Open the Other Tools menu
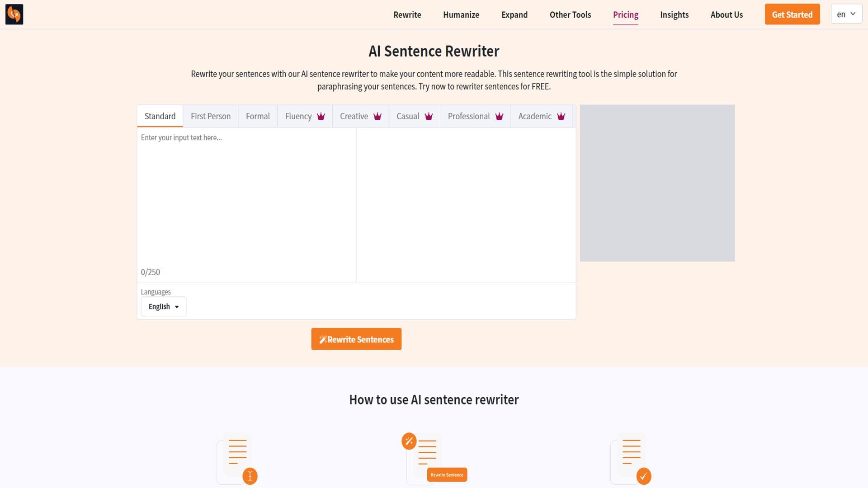This screenshot has height=488, width=868. pos(570,15)
